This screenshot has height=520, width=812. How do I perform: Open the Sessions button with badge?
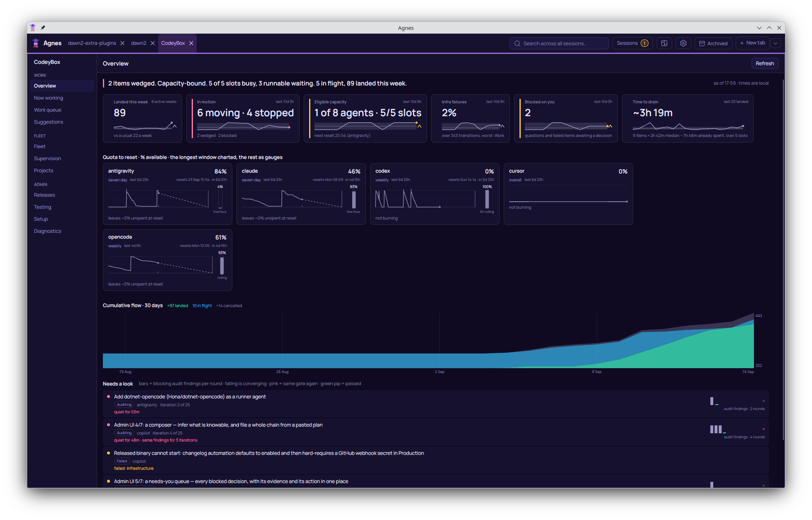coord(632,43)
